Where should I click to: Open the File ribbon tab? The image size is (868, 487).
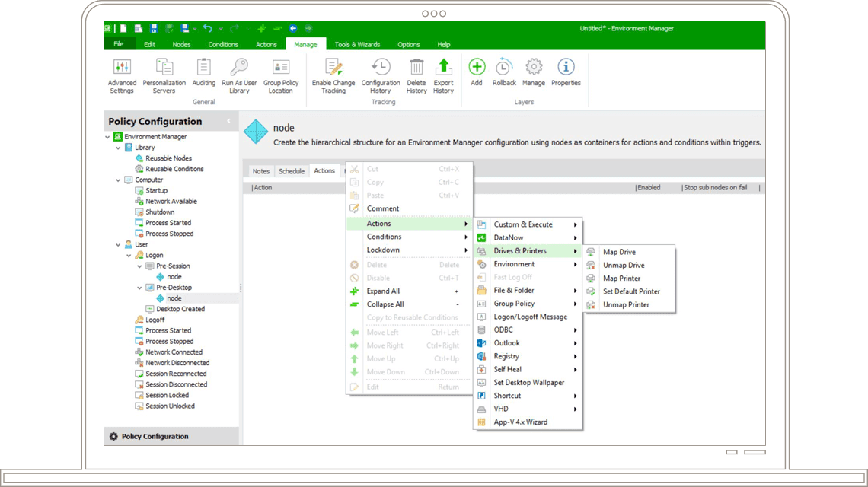[119, 44]
